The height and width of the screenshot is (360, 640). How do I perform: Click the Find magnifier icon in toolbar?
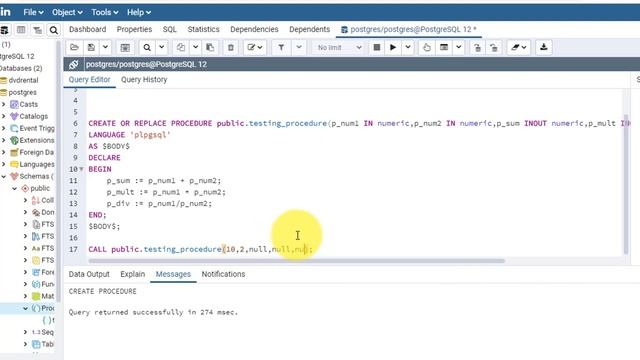coord(147,47)
